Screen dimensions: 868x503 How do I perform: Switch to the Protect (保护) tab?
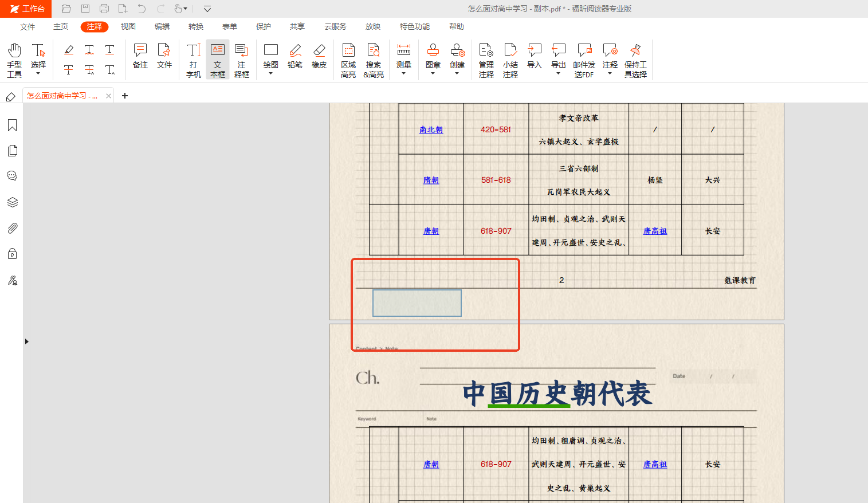coord(264,26)
